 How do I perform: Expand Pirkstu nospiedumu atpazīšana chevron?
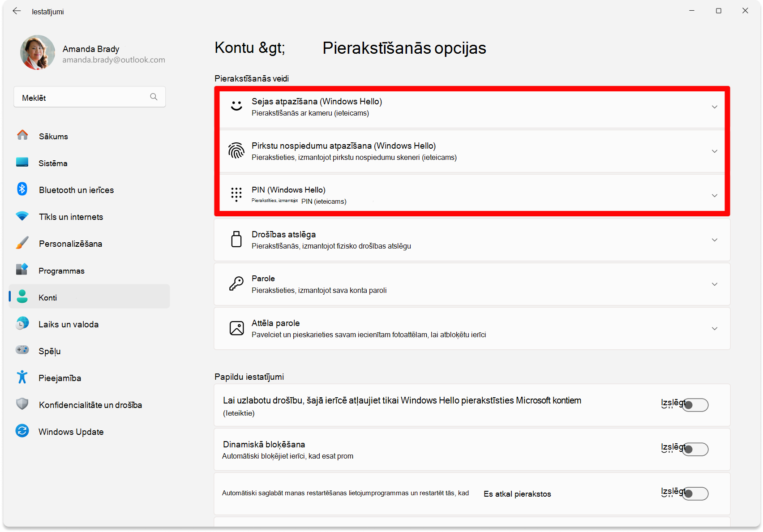pyautogui.click(x=714, y=151)
